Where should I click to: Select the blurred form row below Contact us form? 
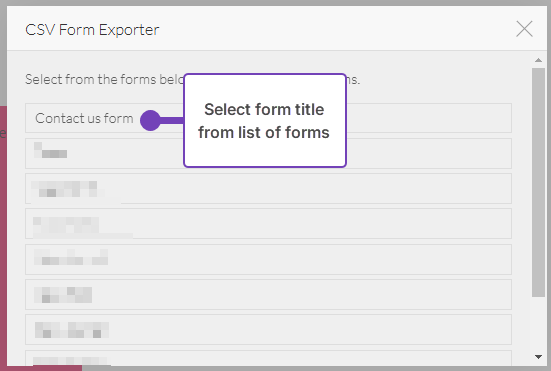(x=268, y=154)
